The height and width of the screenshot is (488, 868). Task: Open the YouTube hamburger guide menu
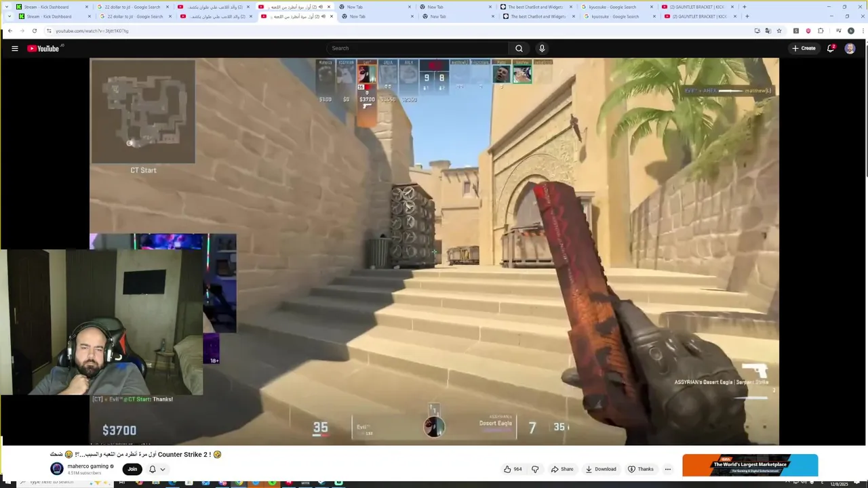pyautogui.click(x=15, y=48)
